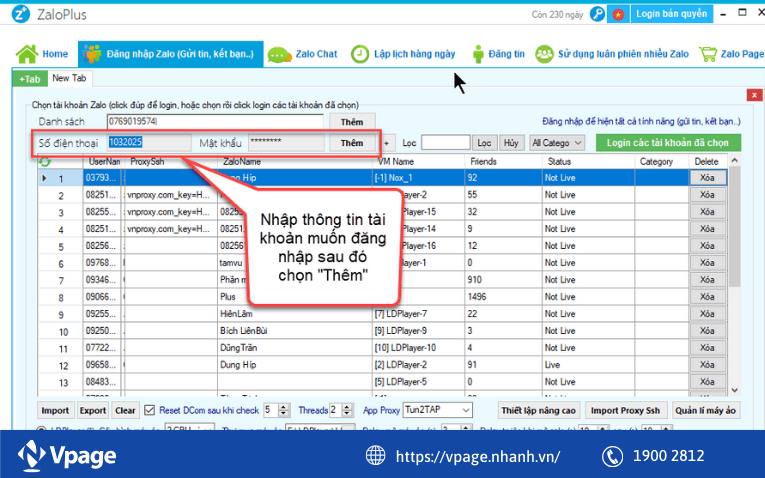Click Login các tài khoản đã chọn
Viewport: 765px width, 478px height.
pos(668,143)
